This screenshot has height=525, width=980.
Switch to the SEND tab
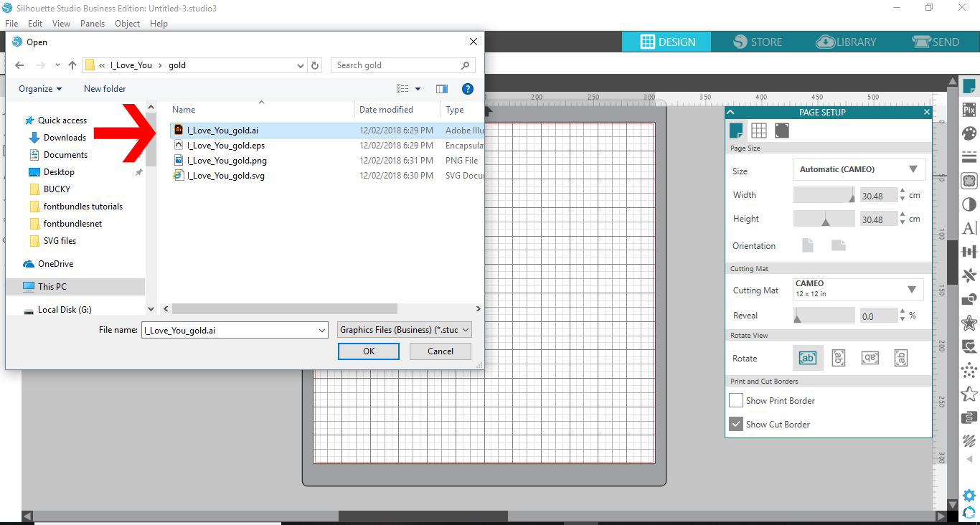click(x=936, y=42)
